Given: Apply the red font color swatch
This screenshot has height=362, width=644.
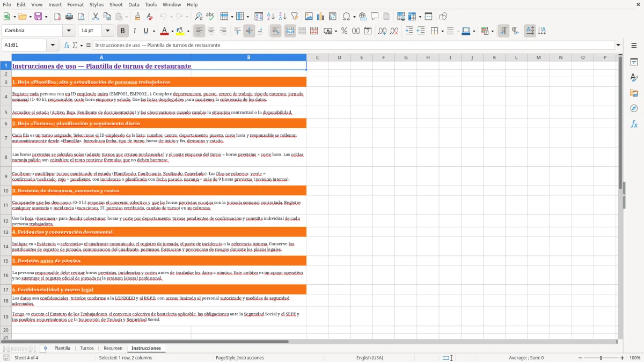Looking at the screenshot, I should coord(164,31).
